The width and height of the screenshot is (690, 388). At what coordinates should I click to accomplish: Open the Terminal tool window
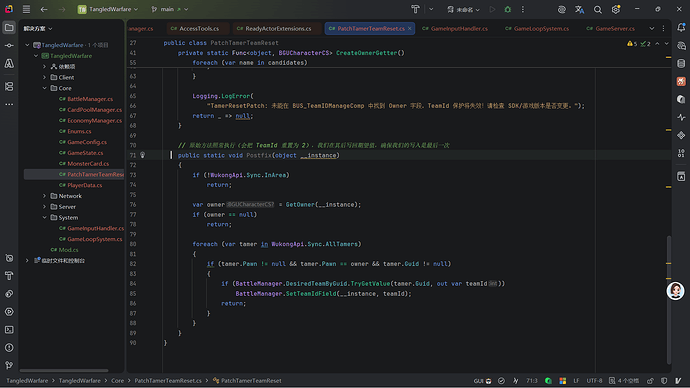click(9, 329)
